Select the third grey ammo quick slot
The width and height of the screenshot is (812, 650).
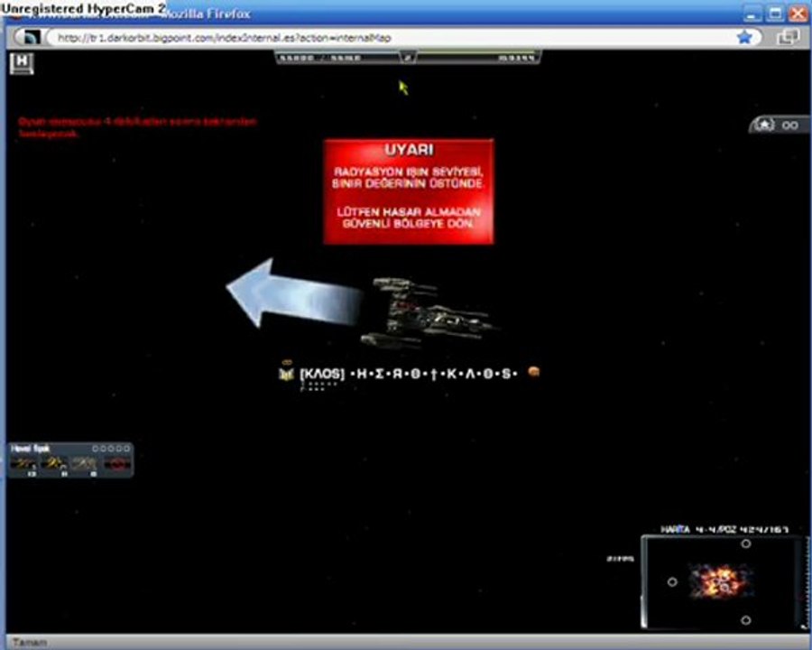pos(86,464)
